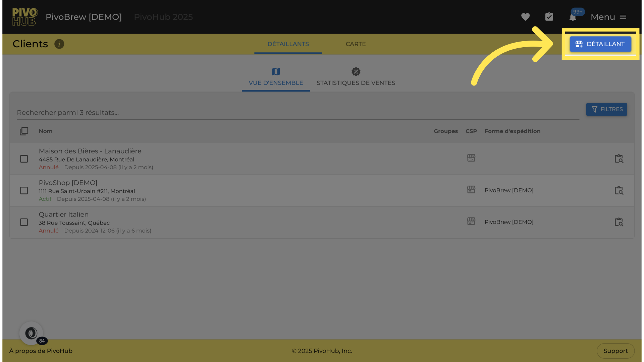Switch to STATISTIQUES DE VENTES tab
The width and height of the screenshot is (644, 362).
click(356, 77)
